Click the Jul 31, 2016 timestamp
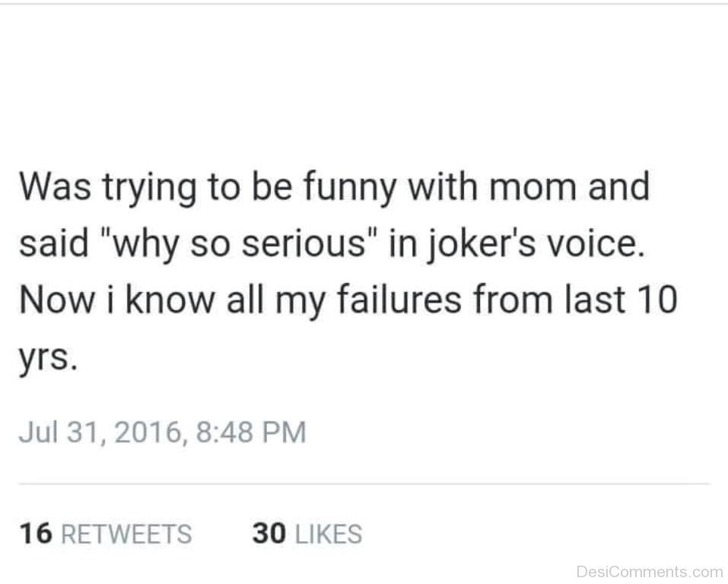This screenshot has width=728, height=584. (100, 433)
